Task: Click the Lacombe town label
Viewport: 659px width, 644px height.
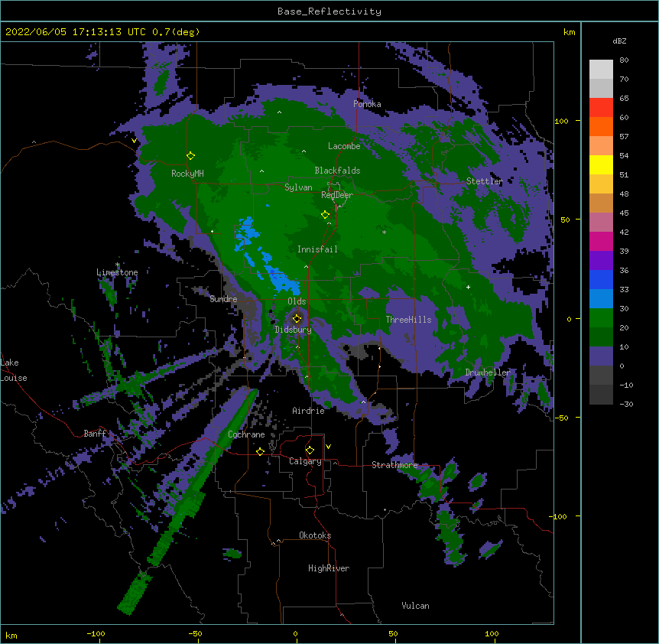Action: coord(344,146)
